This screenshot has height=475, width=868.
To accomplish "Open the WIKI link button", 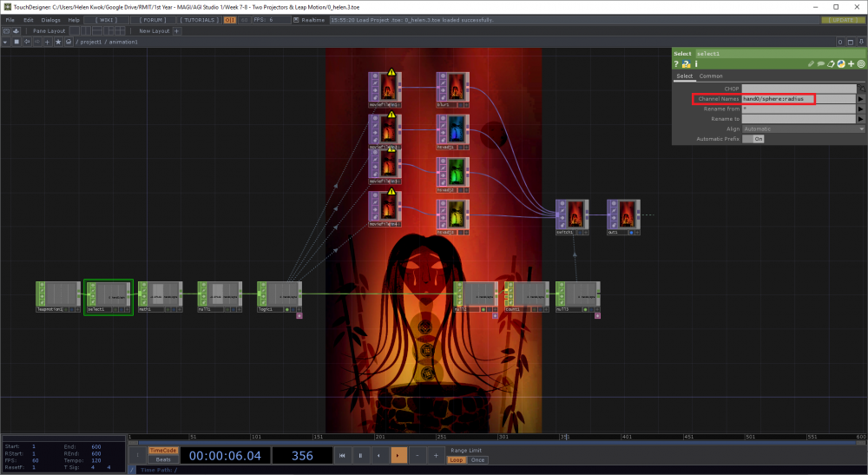I will (x=106, y=20).
